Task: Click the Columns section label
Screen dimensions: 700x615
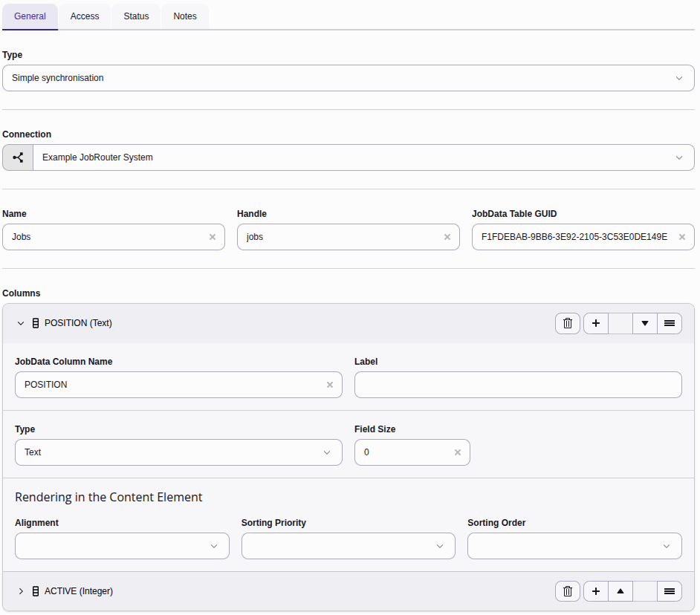Action: tap(22, 293)
